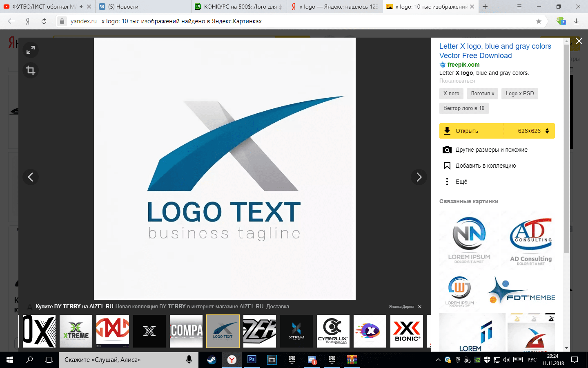This screenshot has width=588, height=368.
Task: Close the image viewer overlay
Action: pyautogui.click(x=579, y=41)
